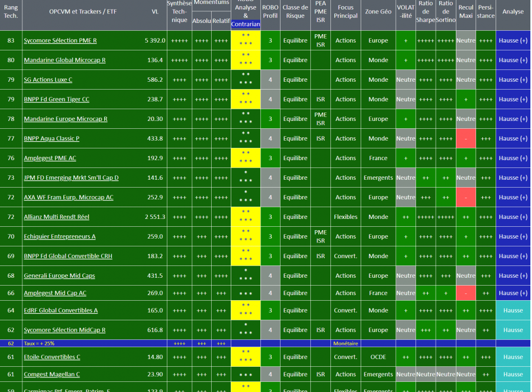Click the Ratio de Sortino header
Screen dimensions: 532x392
446,12
